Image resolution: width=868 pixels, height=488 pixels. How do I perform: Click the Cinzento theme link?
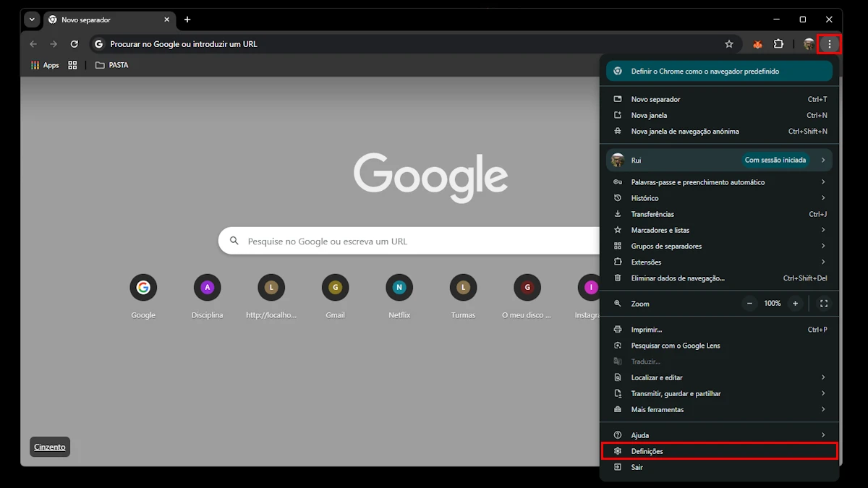(50, 447)
